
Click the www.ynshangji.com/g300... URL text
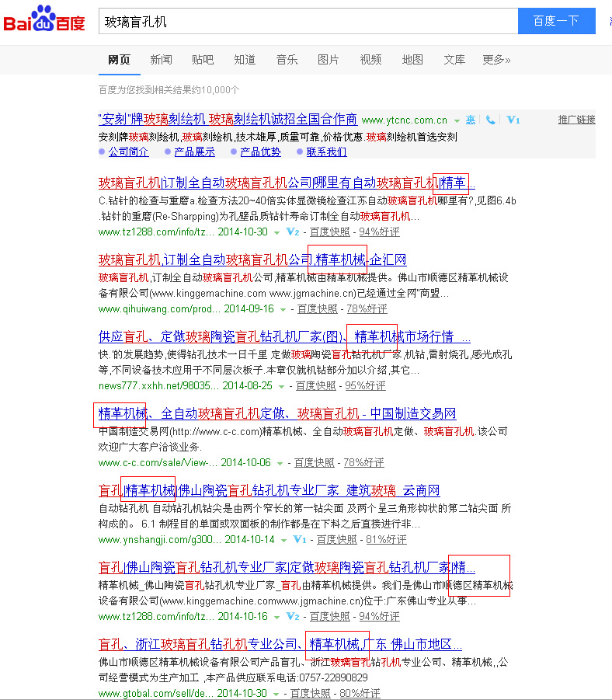click(x=160, y=539)
